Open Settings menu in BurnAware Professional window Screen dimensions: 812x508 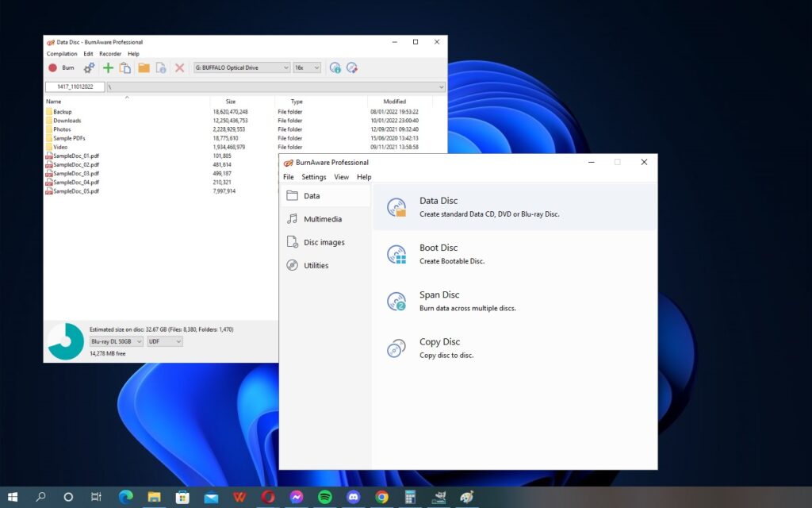click(x=314, y=177)
